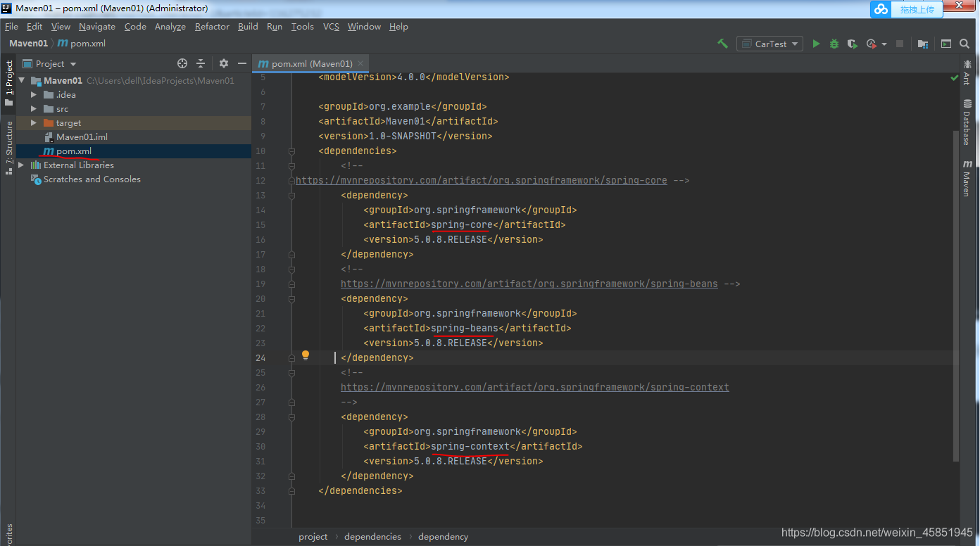Hide the Project panel with minus icon

tap(242, 63)
